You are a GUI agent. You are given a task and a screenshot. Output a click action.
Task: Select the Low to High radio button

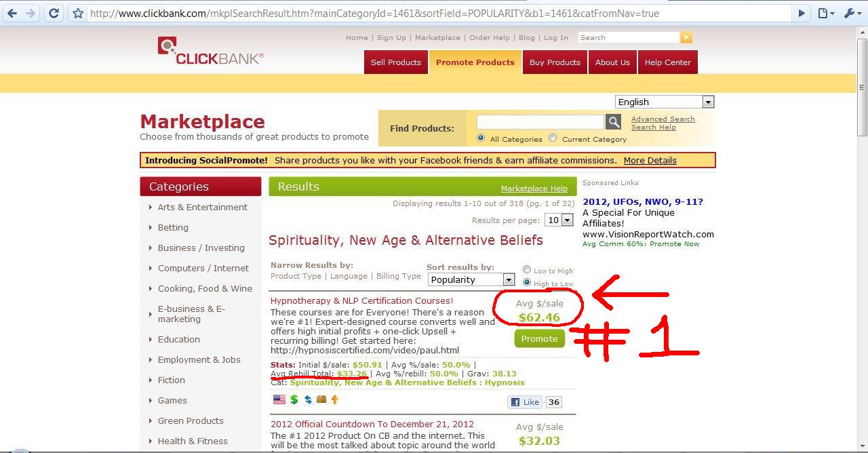(527, 270)
